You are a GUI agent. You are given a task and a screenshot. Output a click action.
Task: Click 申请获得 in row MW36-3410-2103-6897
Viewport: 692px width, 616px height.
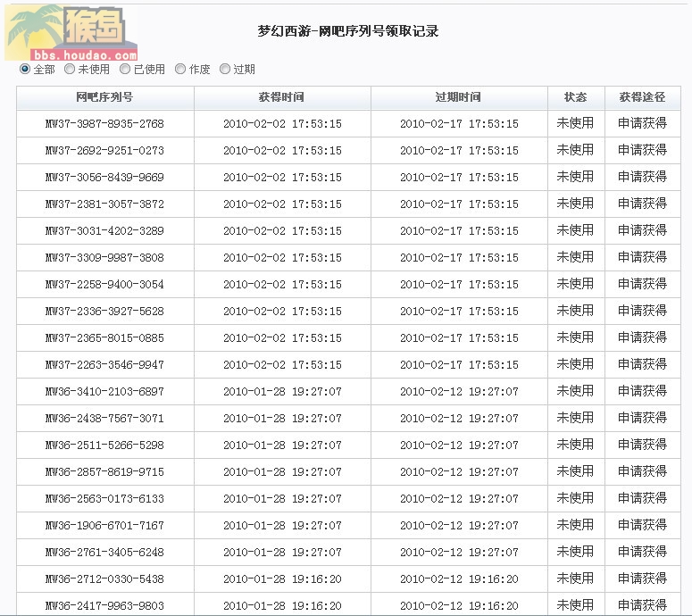point(642,391)
